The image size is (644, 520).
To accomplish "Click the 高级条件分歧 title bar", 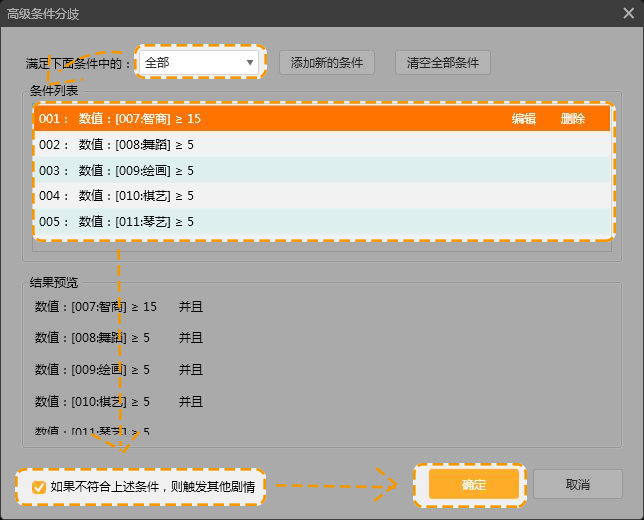I will [300, 13].
